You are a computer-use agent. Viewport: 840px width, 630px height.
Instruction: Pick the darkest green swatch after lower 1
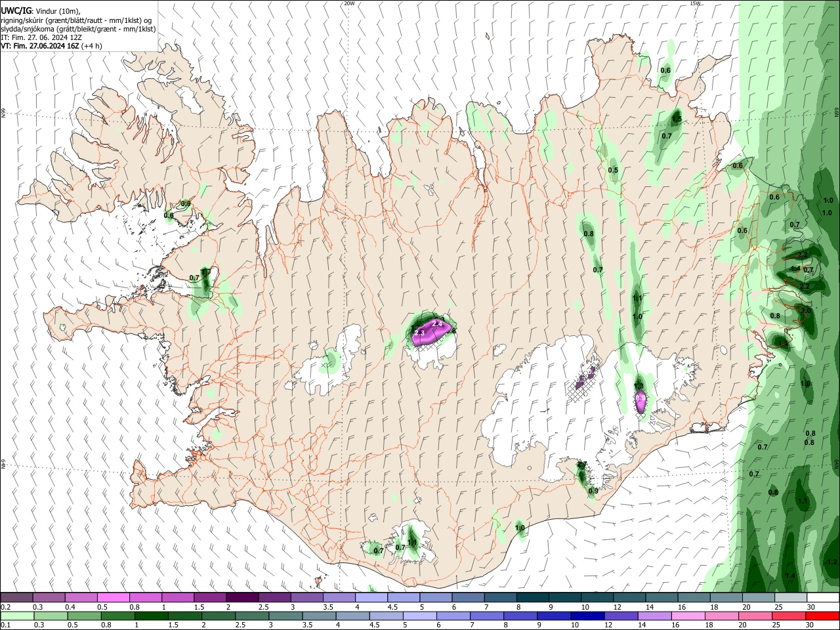(151, 616)
